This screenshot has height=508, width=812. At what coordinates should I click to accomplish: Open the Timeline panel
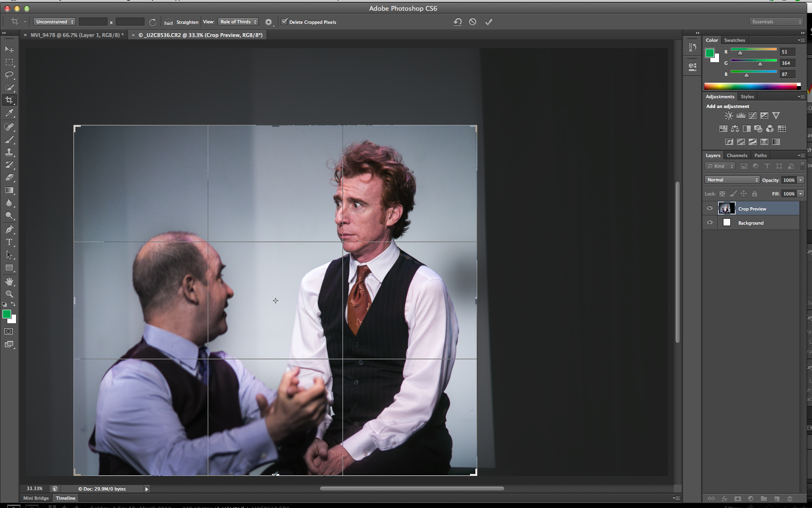point(66,498)
